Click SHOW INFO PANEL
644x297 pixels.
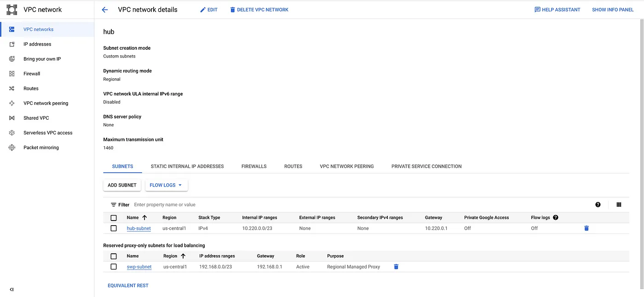click(613, 10)
